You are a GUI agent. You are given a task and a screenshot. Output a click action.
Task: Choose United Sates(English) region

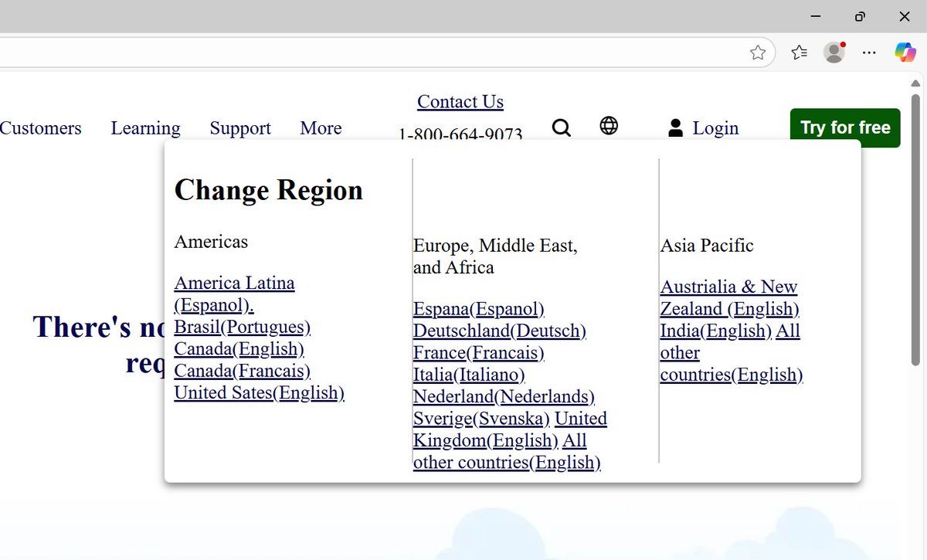click(260, 392)
